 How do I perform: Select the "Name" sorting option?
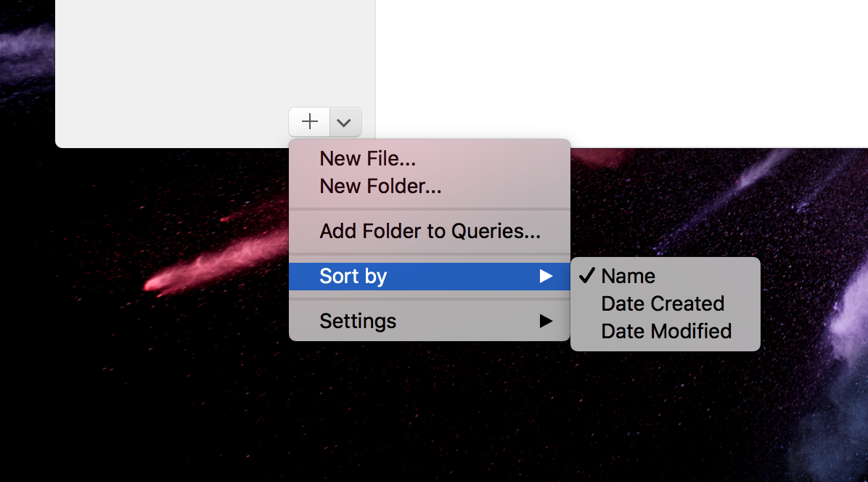point(628,276)
